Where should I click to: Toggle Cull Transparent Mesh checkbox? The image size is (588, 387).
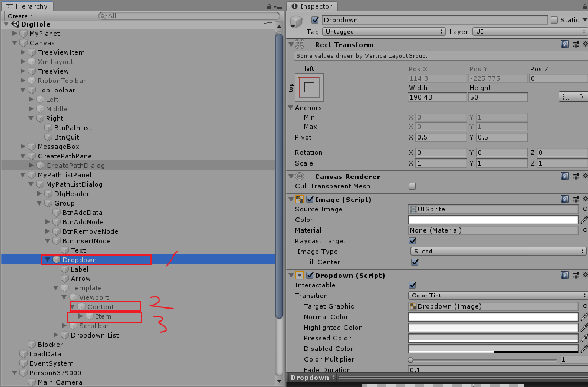[412, 186]
